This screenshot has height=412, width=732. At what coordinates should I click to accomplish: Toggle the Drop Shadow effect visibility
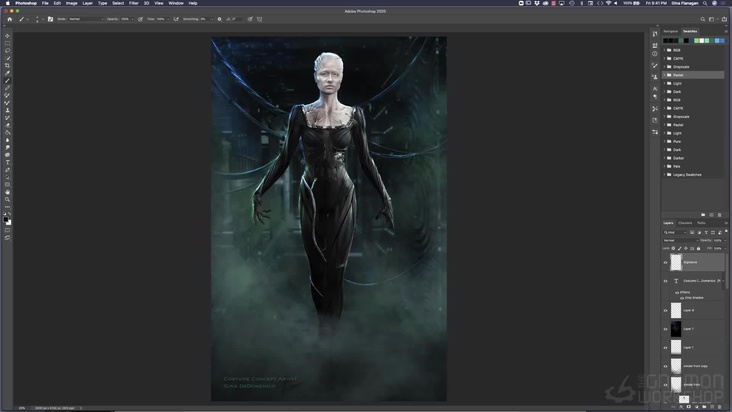(x=682, y=298)
